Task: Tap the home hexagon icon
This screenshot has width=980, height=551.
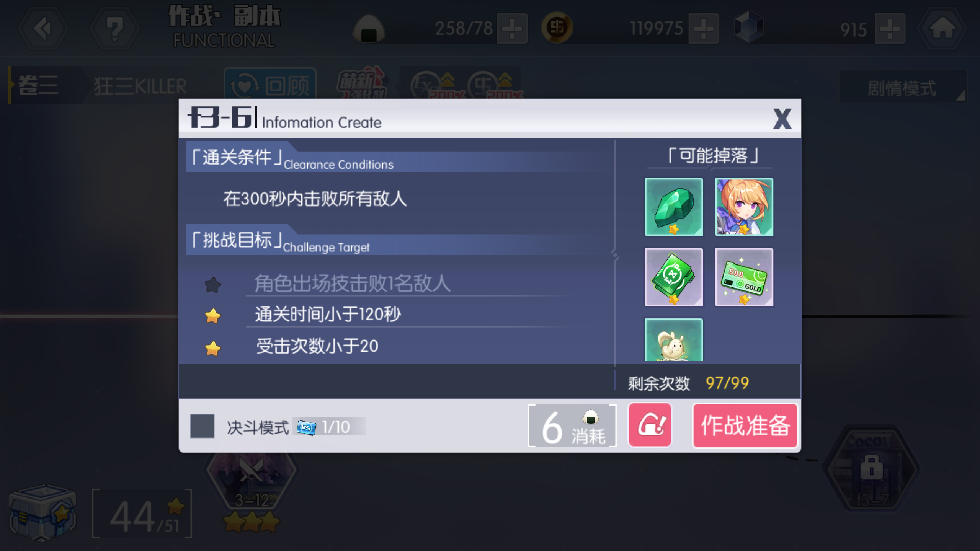Action: point(942,28)
